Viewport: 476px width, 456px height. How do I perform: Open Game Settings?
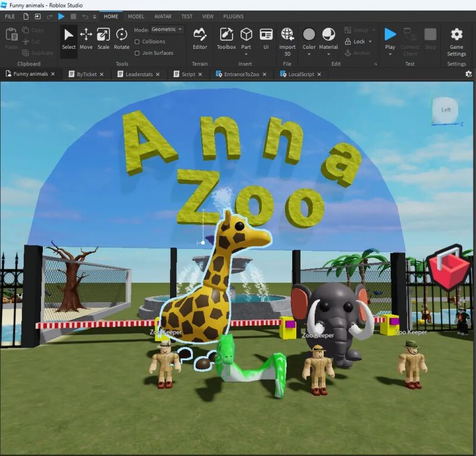pyautogui.click(x=456, y=39)
